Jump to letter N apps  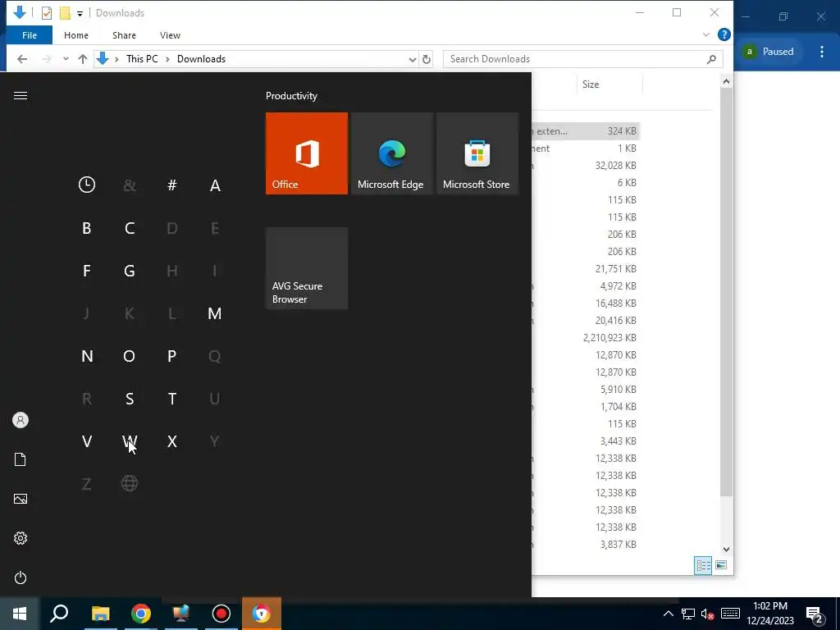pos(87,356)
